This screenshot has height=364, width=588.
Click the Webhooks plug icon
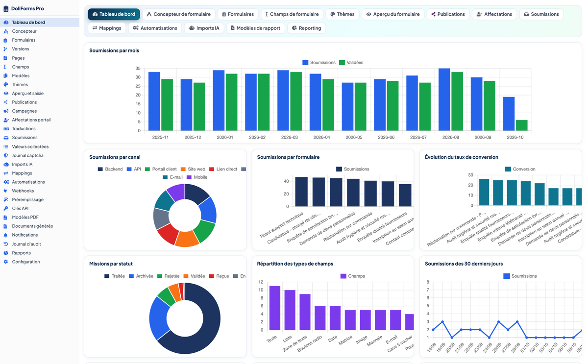6,191
